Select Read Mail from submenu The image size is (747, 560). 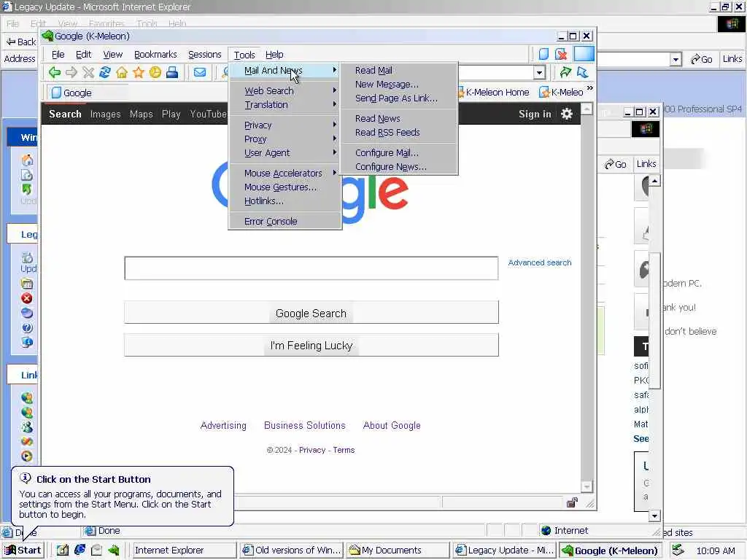click(x=399, y=70)
